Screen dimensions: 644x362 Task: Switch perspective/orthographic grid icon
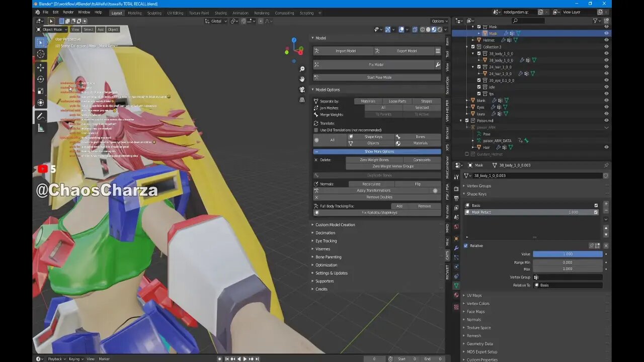tap(302, 100)
